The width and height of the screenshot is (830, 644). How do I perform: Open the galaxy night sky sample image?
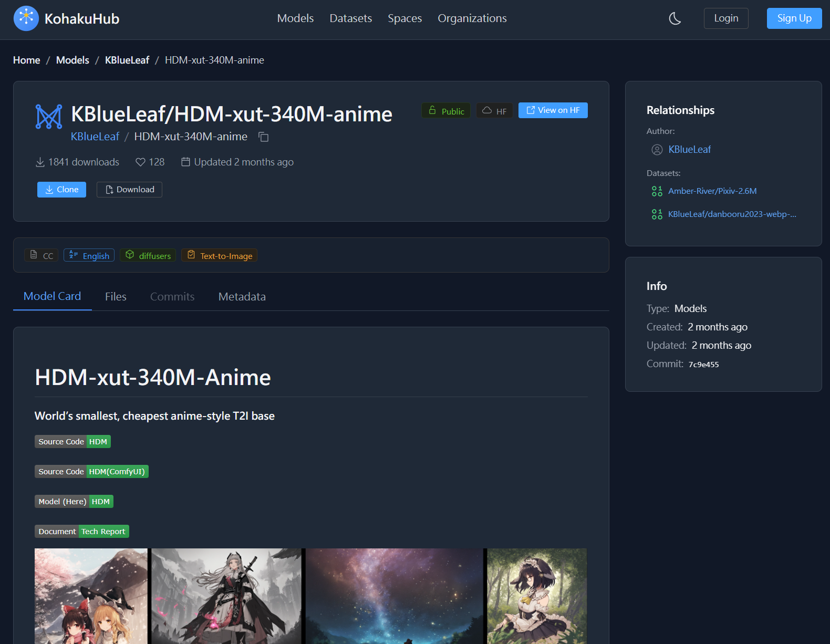[394, 596]
